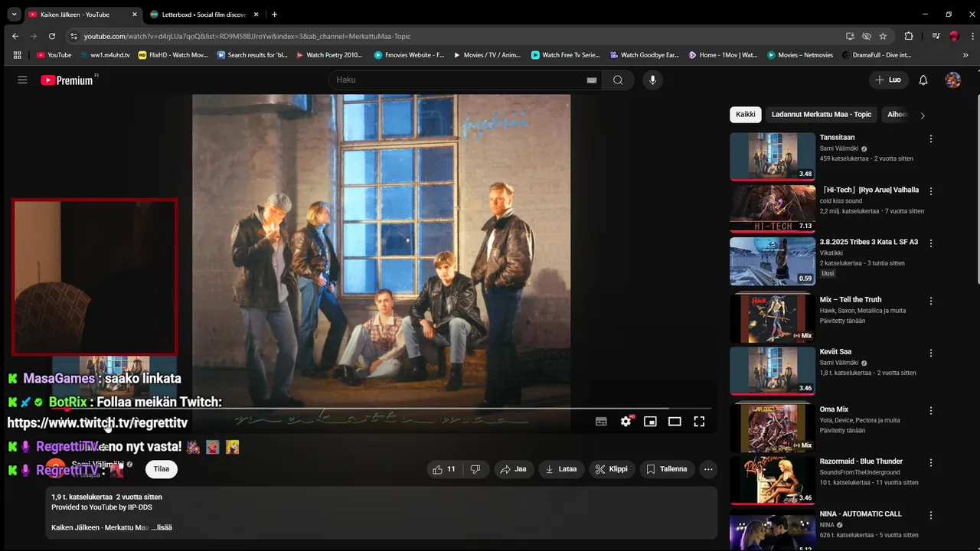Open a new browser tab
This screenshot has height=551, width=980.
[275, 15]
